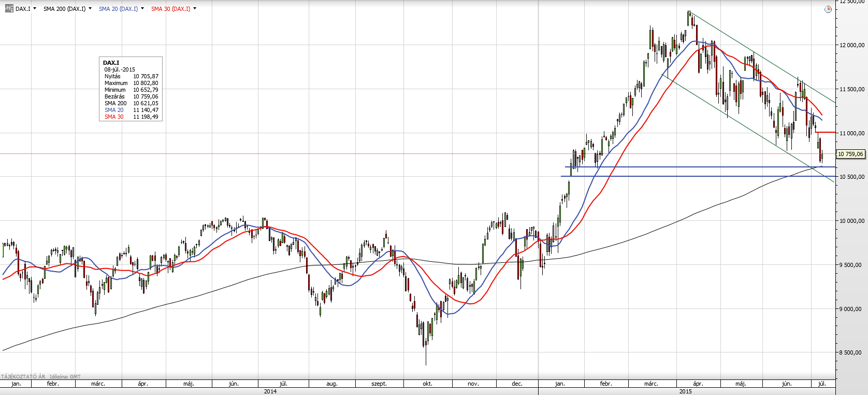Image resolution: width=868 pixels, height=395 pixels.
Task: Click the Maximum value 10 802,80
Action: (146, 83)
